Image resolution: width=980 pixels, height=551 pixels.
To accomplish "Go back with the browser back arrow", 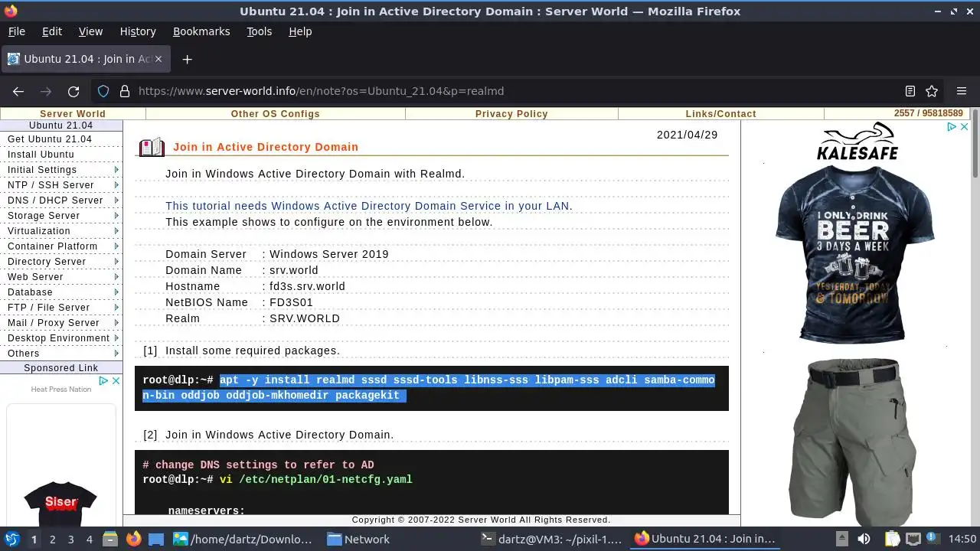I will 18,91.
